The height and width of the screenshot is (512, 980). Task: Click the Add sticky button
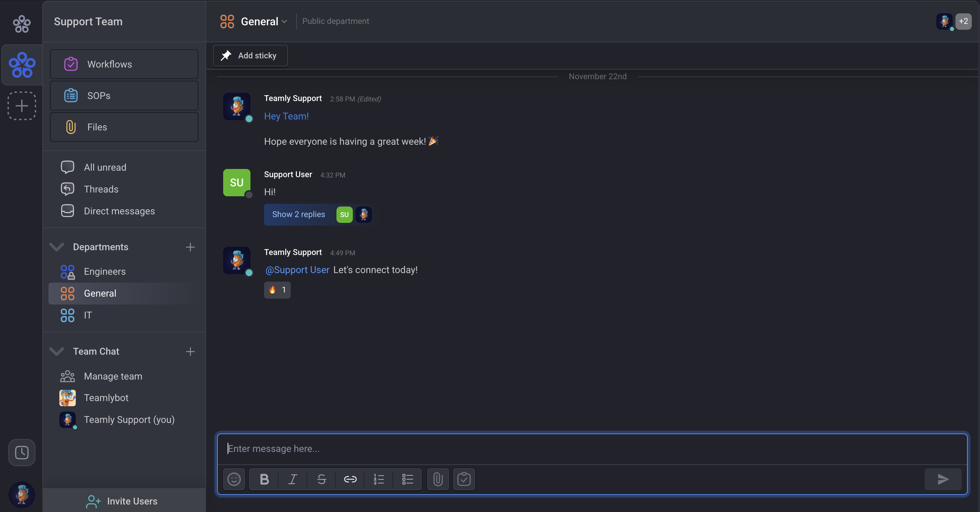[250, 56]
